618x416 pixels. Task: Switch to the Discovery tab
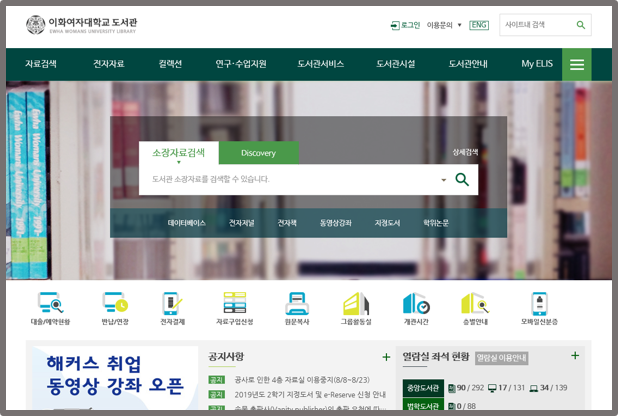tap(259, 153)
